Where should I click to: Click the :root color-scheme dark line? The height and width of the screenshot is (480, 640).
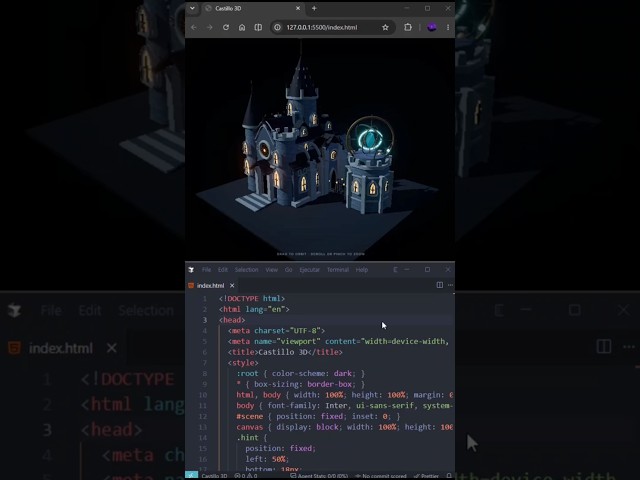300,373
